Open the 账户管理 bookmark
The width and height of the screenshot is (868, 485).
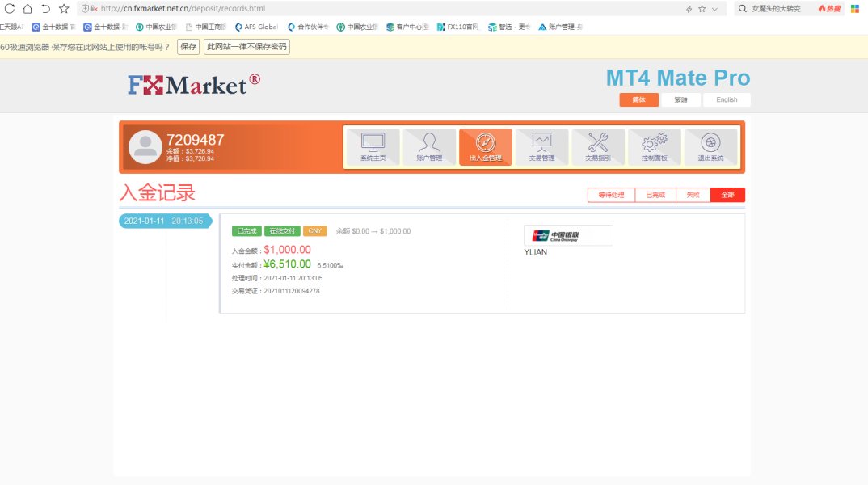pyautogui.click(x=560, y=27)
